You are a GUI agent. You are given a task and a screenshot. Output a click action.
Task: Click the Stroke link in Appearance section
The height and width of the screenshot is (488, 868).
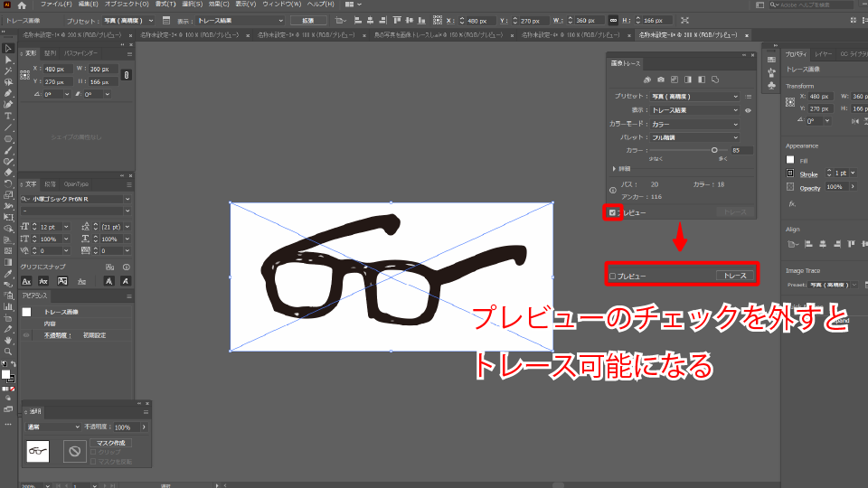808,174
